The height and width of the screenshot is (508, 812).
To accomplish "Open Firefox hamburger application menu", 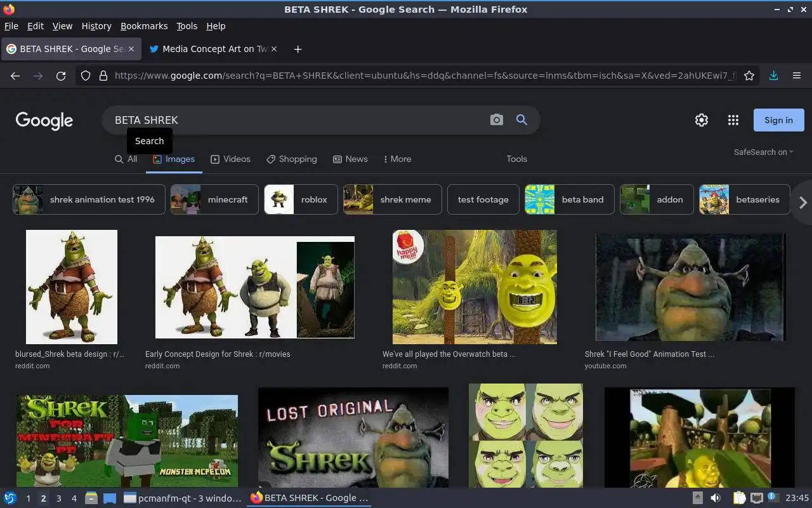I will [797, 76].
